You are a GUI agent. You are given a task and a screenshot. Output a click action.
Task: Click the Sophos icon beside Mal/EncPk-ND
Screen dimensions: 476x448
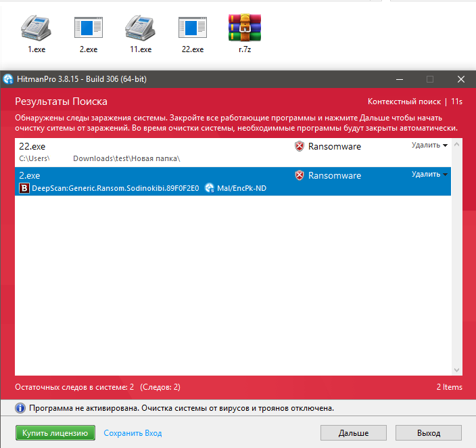click(210, 188)
